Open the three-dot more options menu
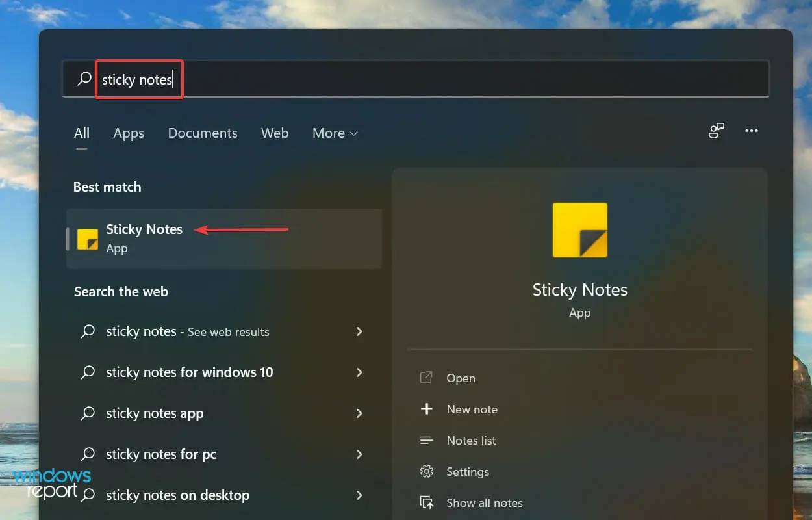 coord(752,131)
